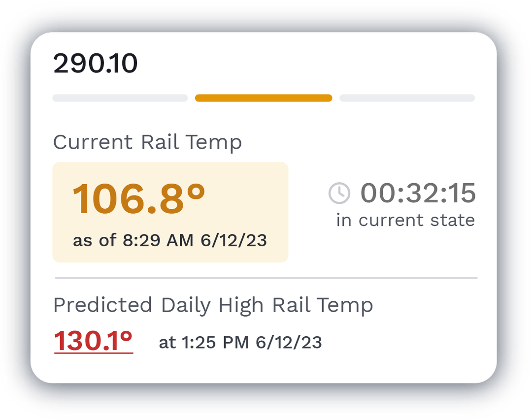Select the highlighted current temperature box
Image resolution: width=532 pixels, height=420 pixels.
(170, 212)
